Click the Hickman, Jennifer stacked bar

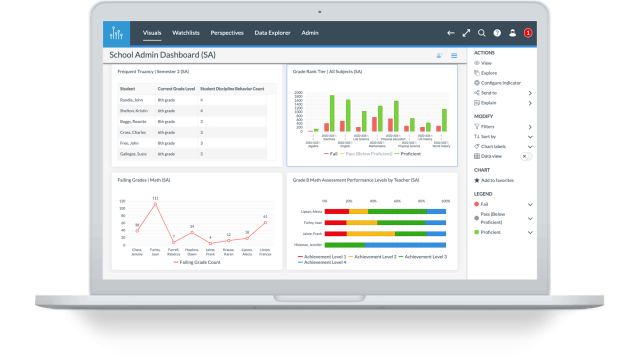click(385, 245)
